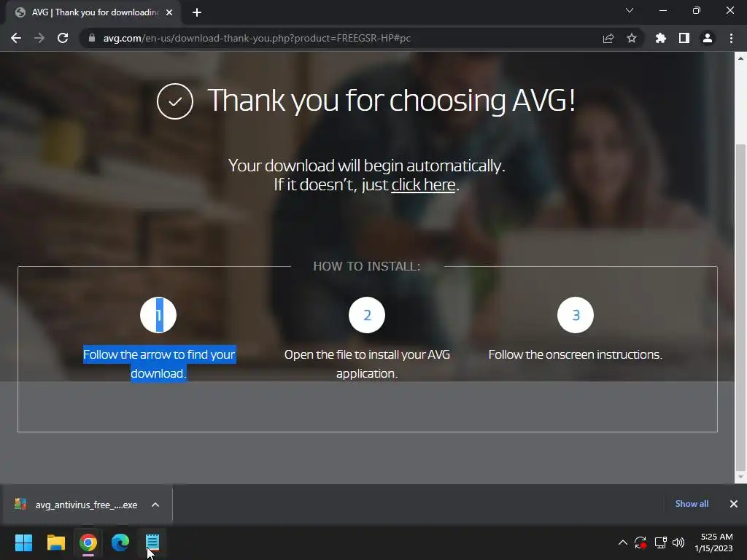Click the forward navigation arrow

point(39,38)
